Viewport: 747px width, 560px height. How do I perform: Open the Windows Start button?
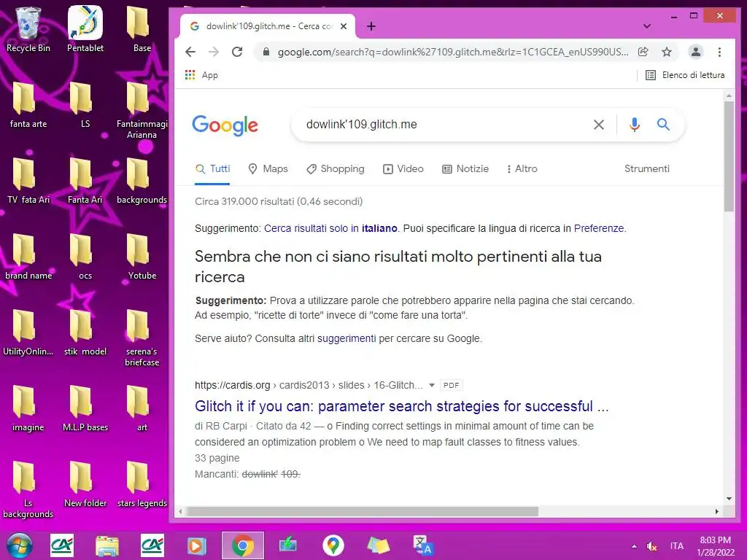(x=20, y=545)
